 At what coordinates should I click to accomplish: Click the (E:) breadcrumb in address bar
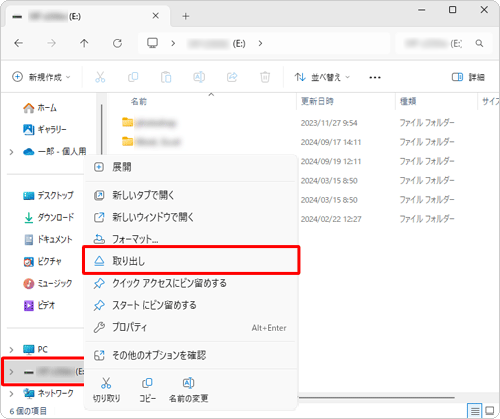click(217, 43)
